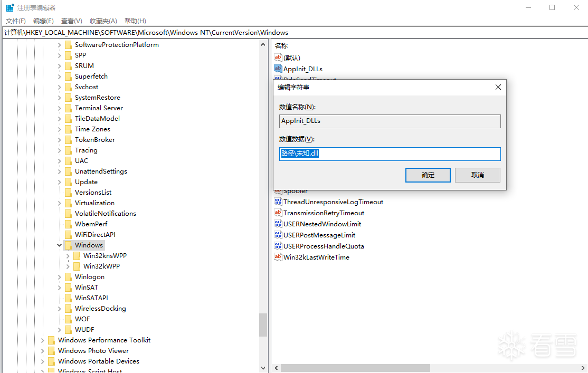Click the USERNestedWindowLimit DWORD icon
The height and width of the screenshot is (373, 588).
coord(278,224)
